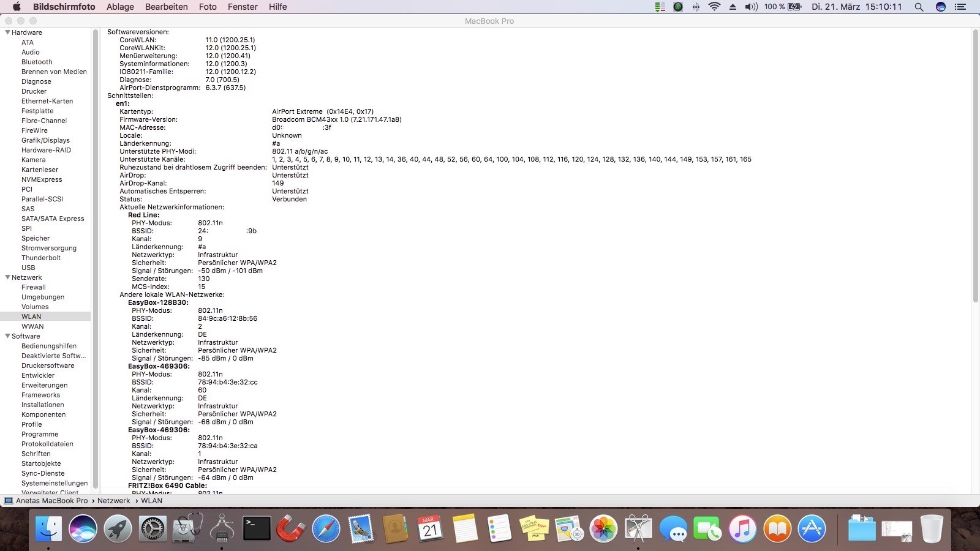Open Notification Center list icon

[x=960, y=7]
